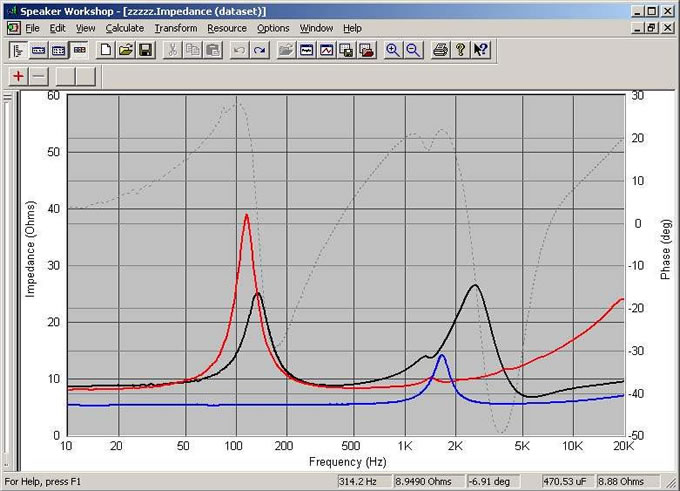Click the 470.53 uF status bar field

point(565,480)
